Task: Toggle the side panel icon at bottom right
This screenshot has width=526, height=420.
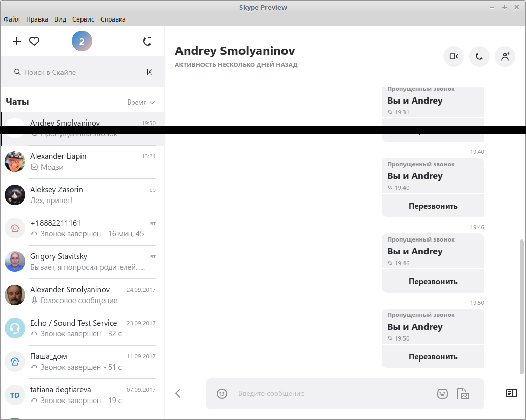Action: tap(512, 393)
